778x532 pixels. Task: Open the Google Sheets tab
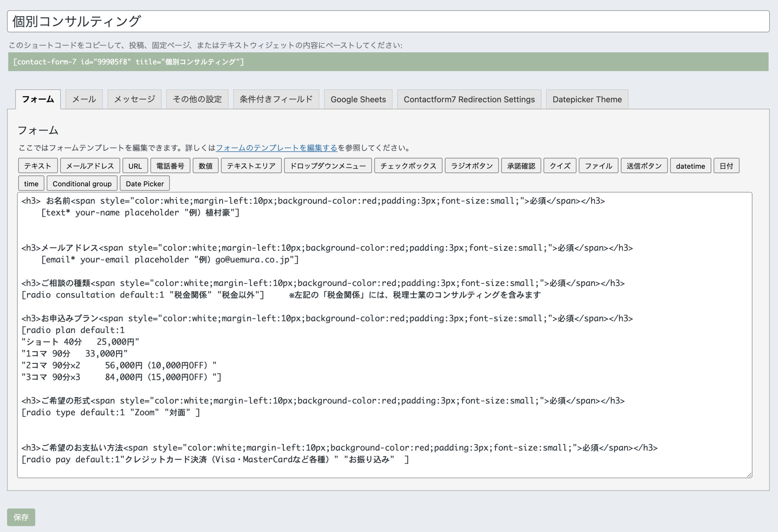click(358, 99)
